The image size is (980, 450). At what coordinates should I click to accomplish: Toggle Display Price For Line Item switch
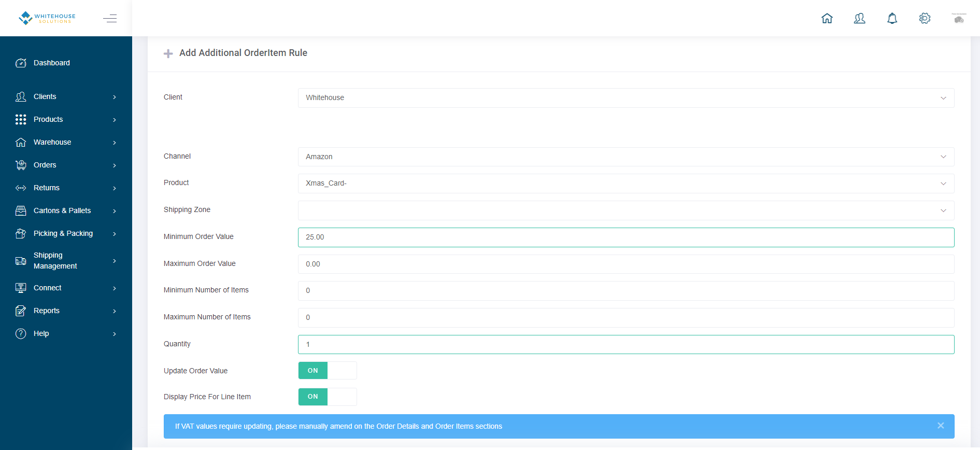328,397
